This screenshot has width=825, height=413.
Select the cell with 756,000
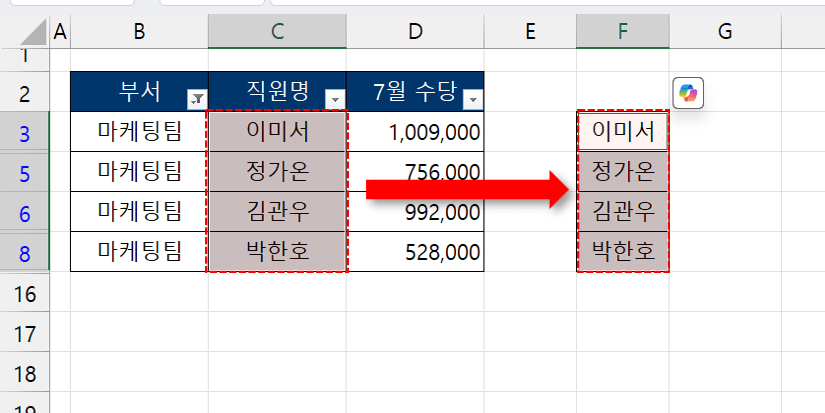click(x=415, y=172)
